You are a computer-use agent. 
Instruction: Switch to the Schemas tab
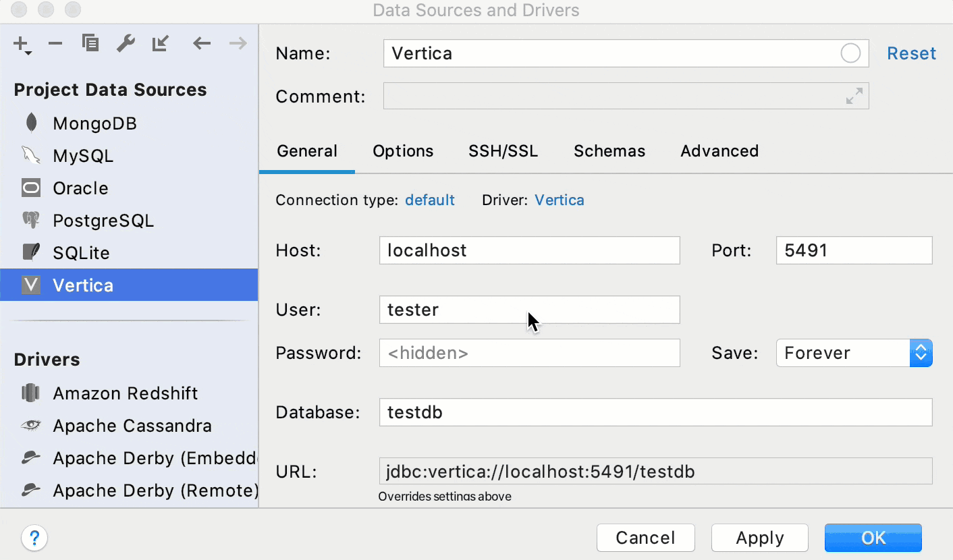coord(609,151)
